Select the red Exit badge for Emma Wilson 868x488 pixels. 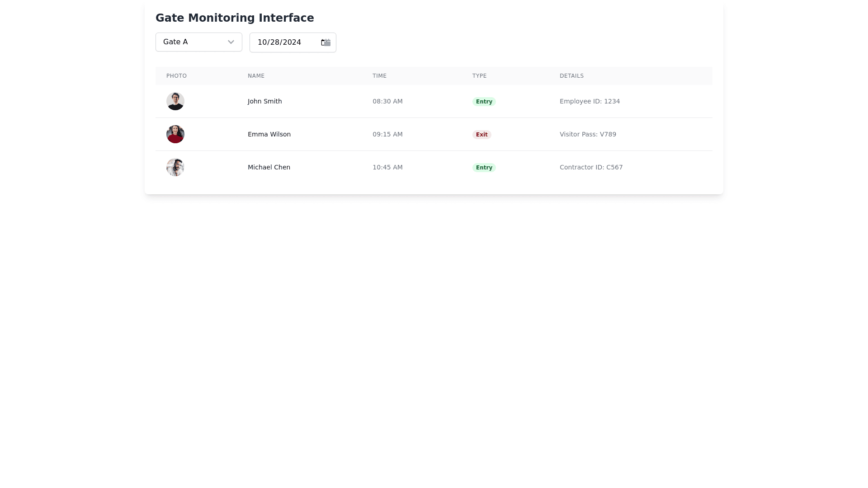click(481, 134)
